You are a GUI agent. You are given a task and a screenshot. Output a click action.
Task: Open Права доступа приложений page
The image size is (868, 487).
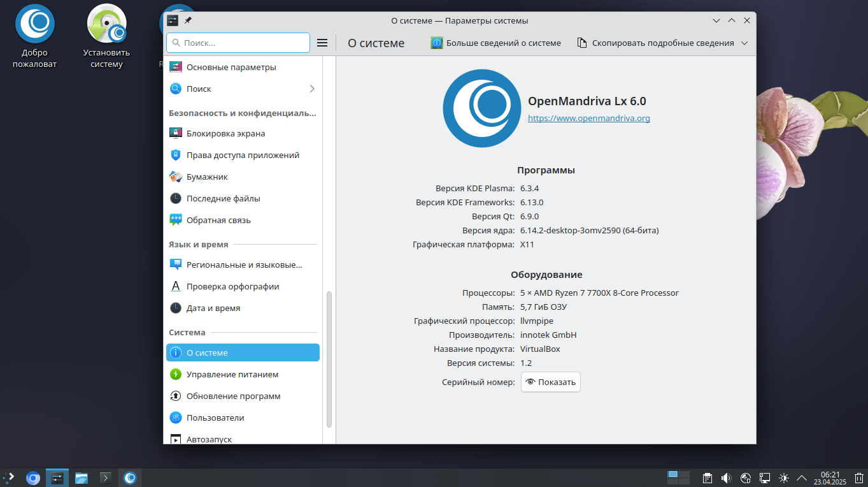tap(243, 155)
